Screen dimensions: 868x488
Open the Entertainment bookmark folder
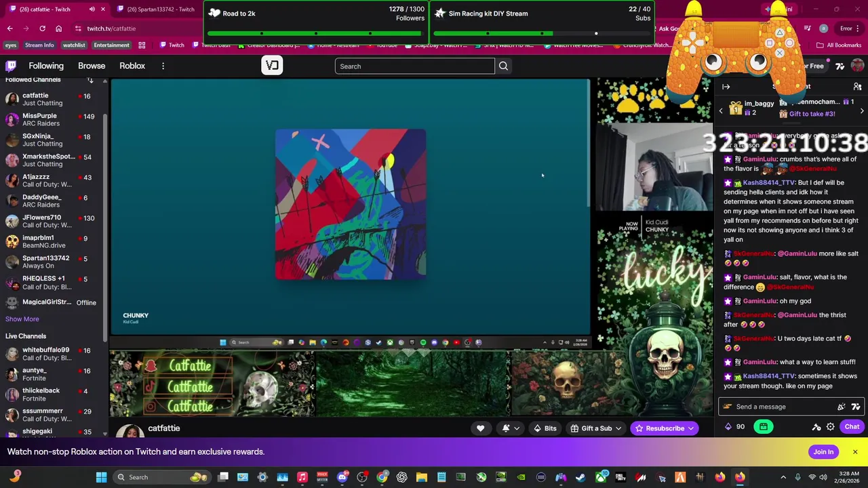point(111,45)
